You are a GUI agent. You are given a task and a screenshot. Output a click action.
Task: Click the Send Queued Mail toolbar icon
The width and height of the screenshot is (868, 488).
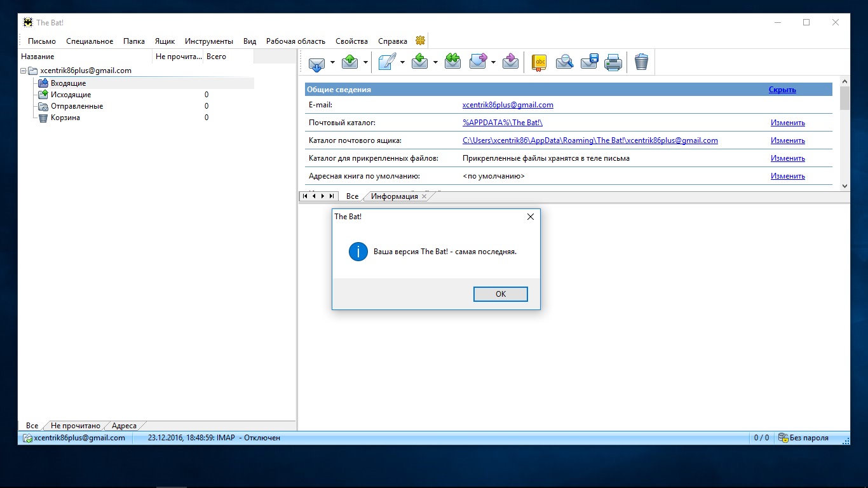point(349,62)
